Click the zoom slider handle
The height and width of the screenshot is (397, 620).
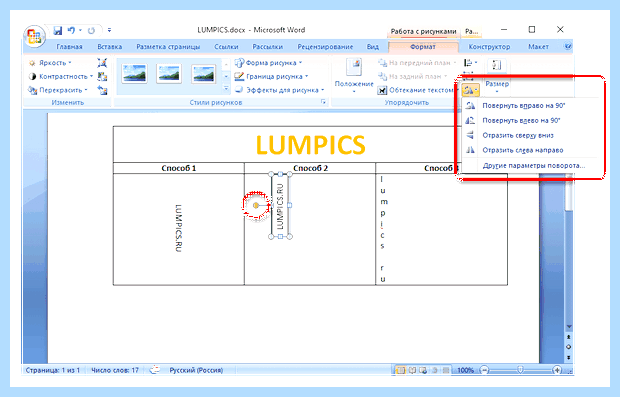click(x=520, y=370)
